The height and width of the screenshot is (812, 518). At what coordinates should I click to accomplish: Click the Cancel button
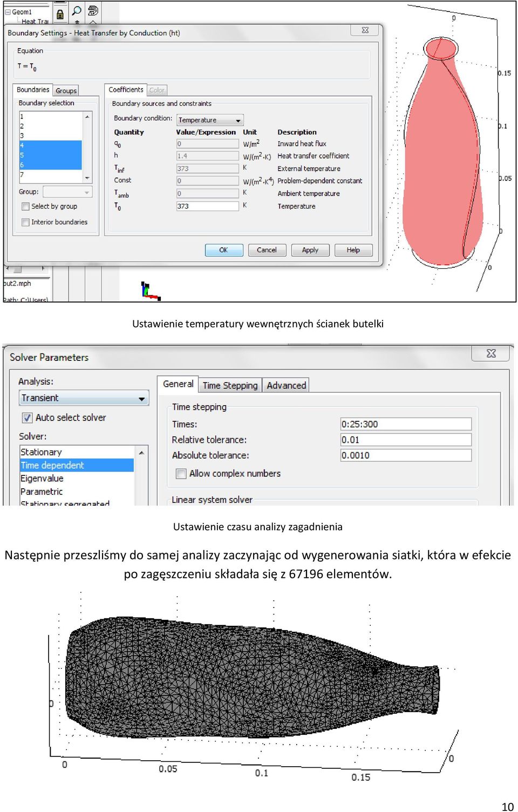[267, 250]
